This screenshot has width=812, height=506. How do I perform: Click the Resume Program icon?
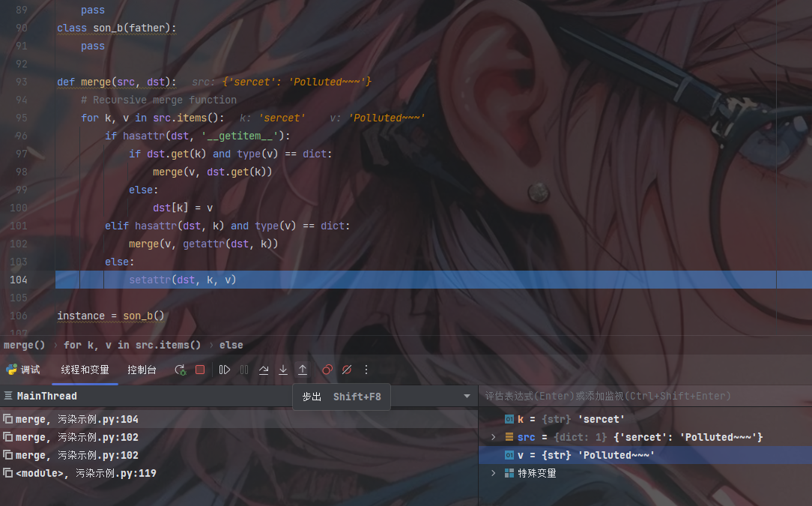225,370
